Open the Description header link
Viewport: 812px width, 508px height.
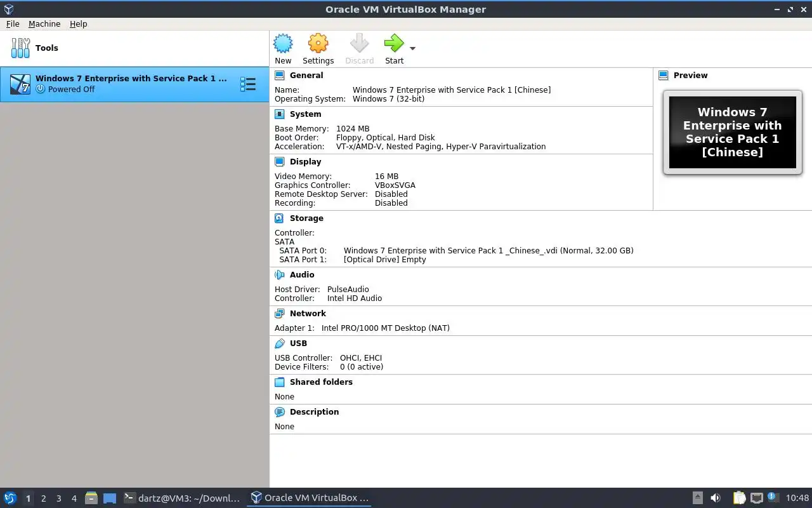[314, 412]
